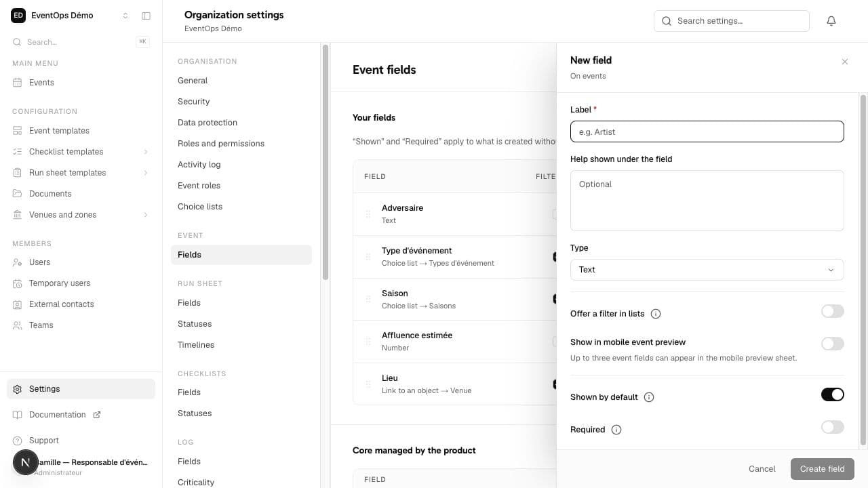Screen dimensions: 868x488
Task: Click Affluence estimée field row
Action: click(454, 342)
